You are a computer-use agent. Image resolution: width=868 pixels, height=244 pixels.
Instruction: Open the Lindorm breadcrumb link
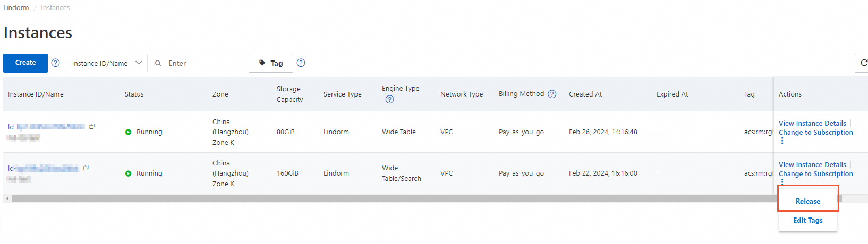[x=16, y=8]
